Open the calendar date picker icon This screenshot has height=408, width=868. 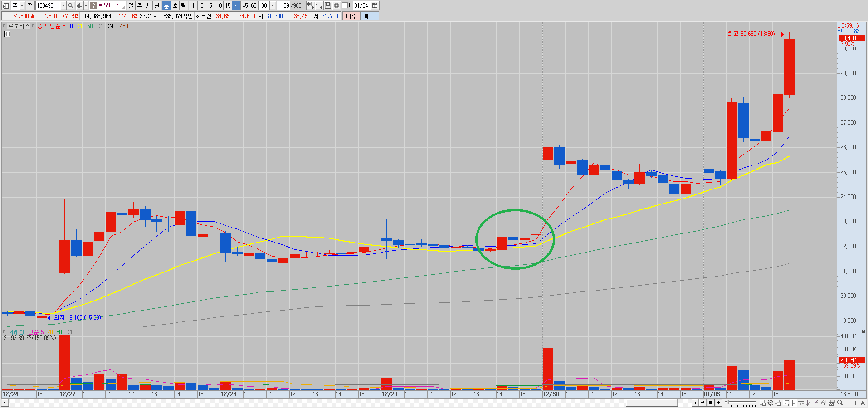tap(375, 5)
